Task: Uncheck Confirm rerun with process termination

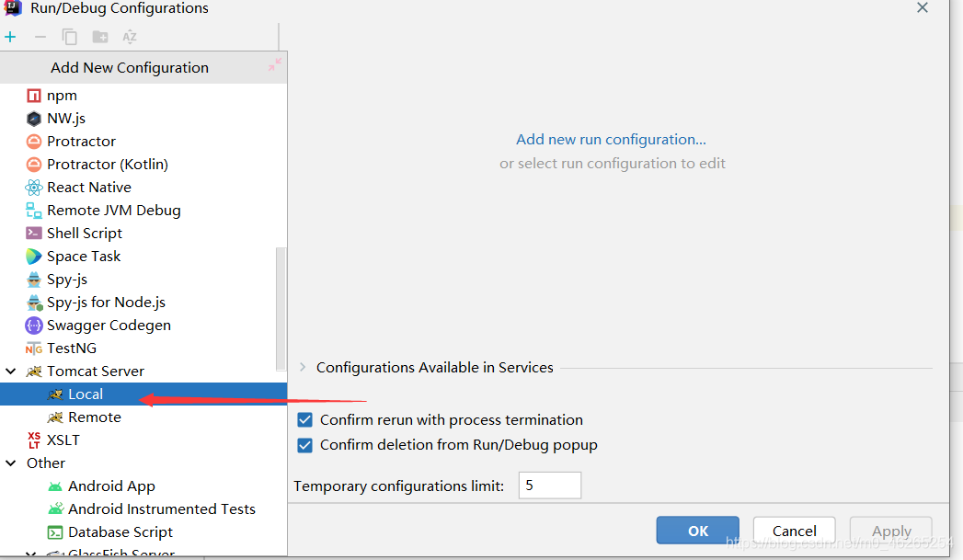Action: pyautogui.click(x=305, y=420)
